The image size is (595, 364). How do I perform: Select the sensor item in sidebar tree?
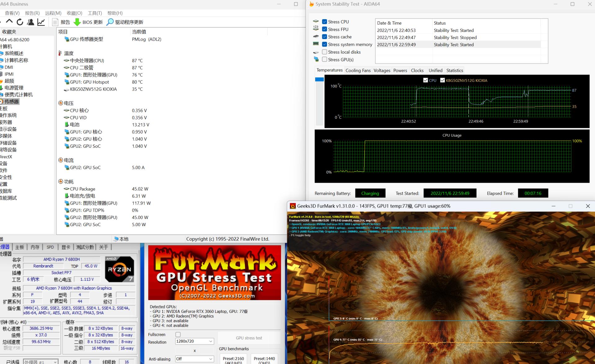[11, 101]
